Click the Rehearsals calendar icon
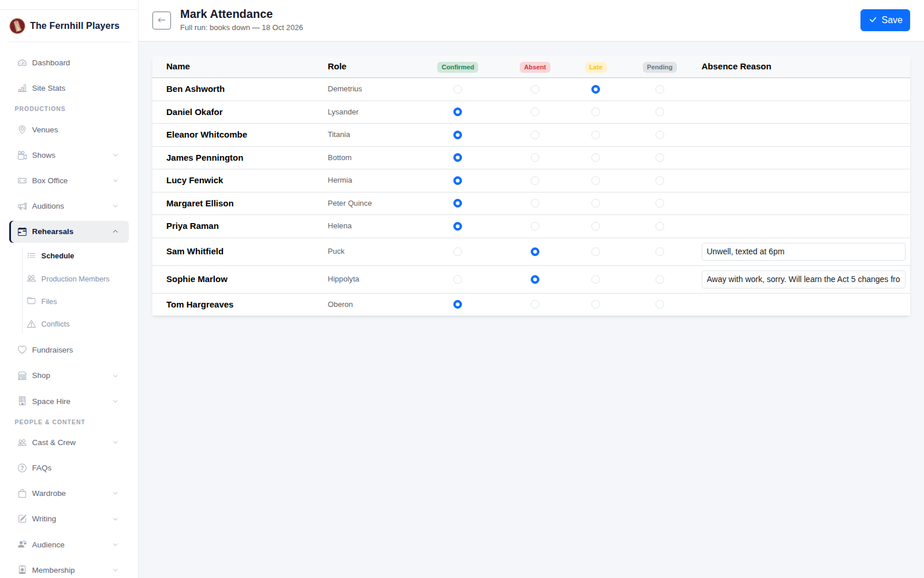The image size is (924, 578). pos(23,232)
